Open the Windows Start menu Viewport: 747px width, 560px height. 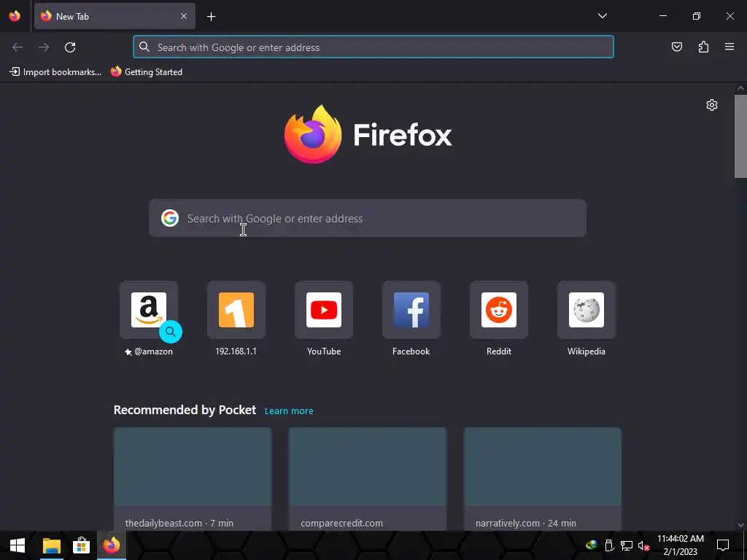coord(18,545)
